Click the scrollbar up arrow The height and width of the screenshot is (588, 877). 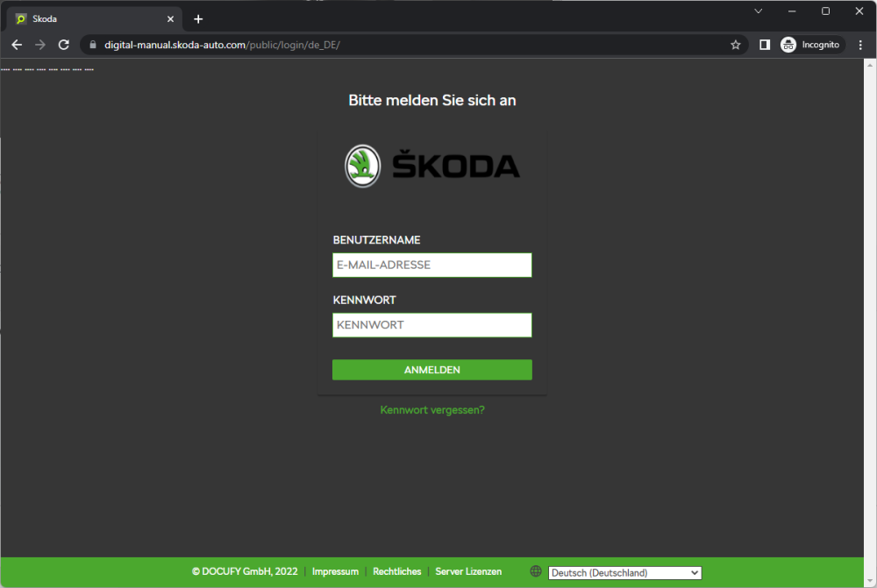[870, 65]
